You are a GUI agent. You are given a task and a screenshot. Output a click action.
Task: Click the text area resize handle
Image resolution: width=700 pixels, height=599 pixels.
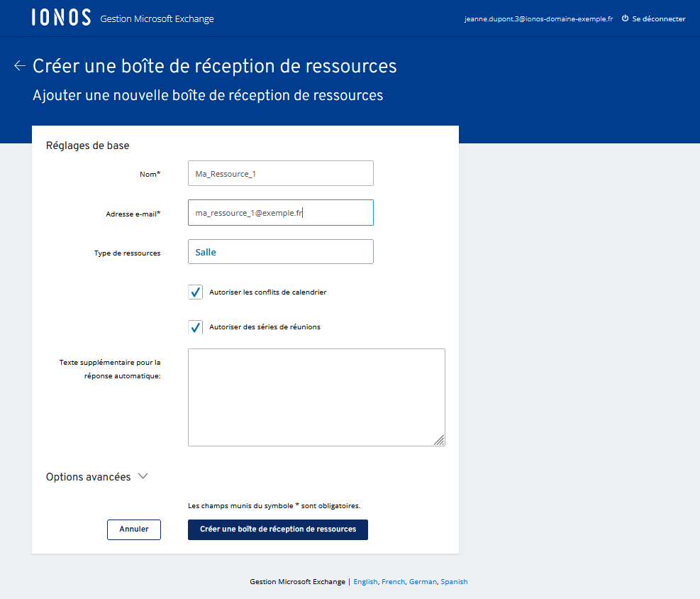(x=439, y=440)
